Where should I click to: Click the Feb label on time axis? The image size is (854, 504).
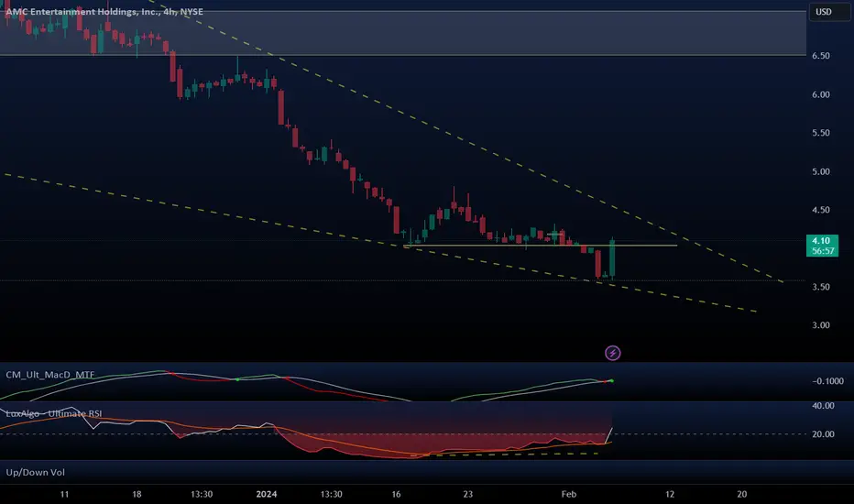pyautogui.click(x=569, y=494)
